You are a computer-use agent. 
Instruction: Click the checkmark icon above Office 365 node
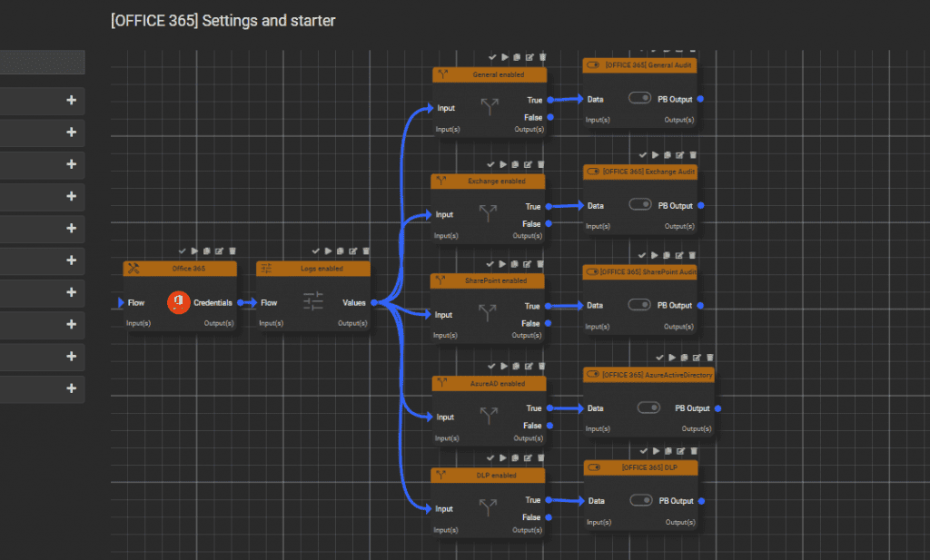pos(182,251)
